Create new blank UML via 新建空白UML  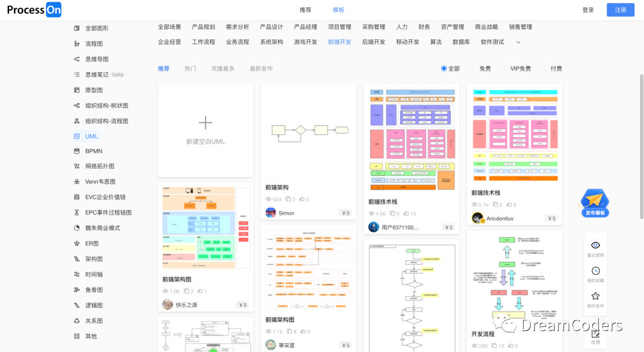(x=205, y=131)
